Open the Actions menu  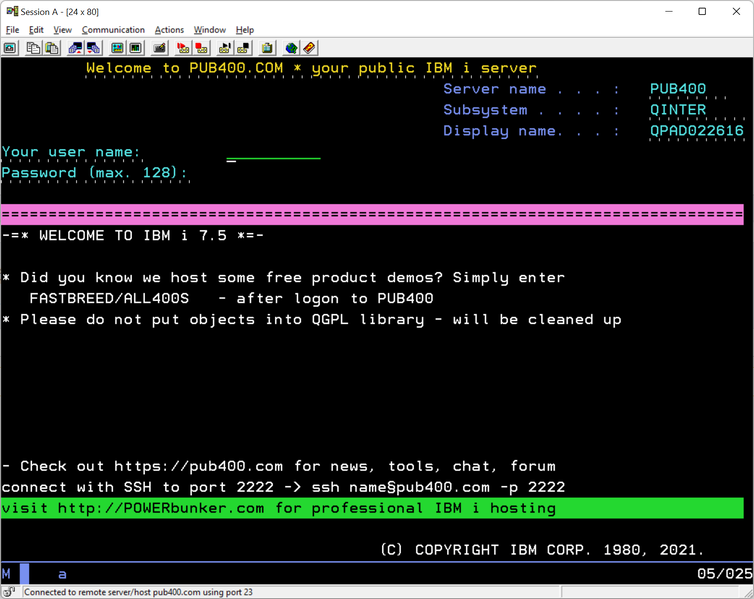[169, 30]
